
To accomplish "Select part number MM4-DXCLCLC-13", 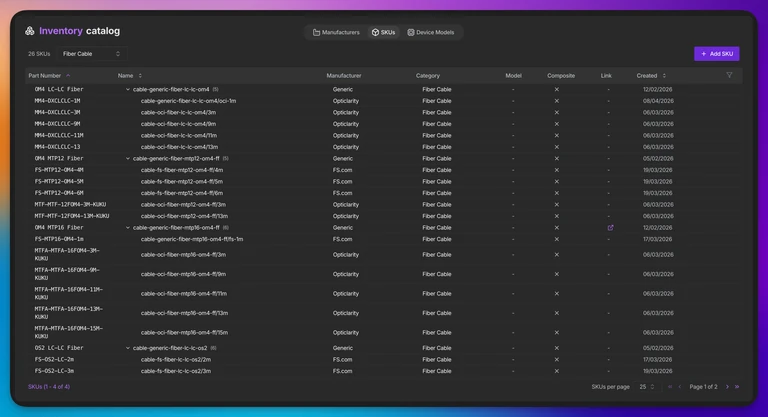I will click(57, 147).
